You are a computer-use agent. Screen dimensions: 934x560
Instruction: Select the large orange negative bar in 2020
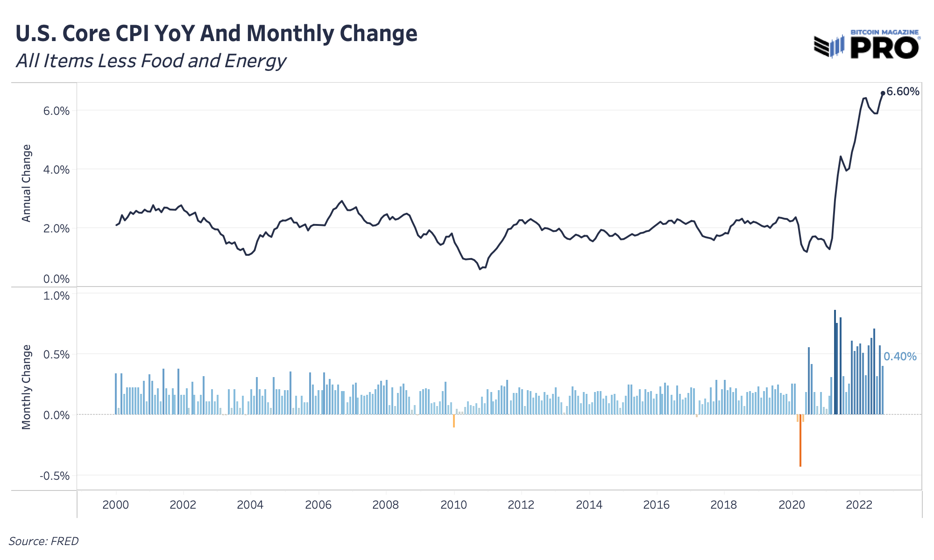pyautogui.click(x=800, y=440)
